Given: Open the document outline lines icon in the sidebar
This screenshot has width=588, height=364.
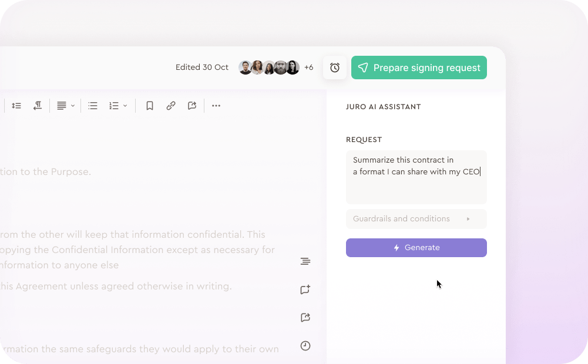Looking at the screenshot, I should 305,261.
